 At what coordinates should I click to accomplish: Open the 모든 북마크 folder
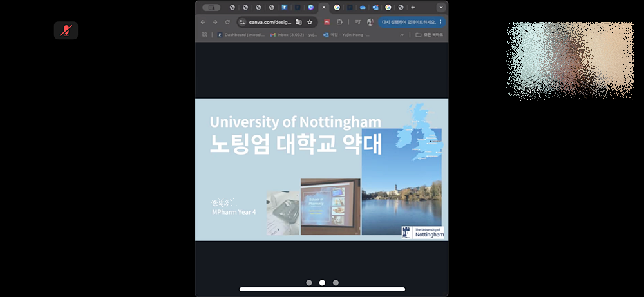click(x=429, y=35)
